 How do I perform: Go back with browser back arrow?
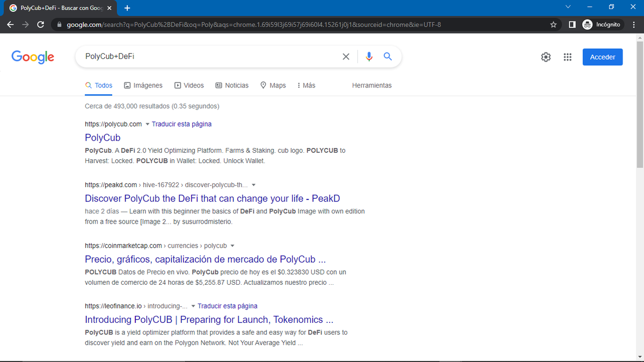pos(11,25)
